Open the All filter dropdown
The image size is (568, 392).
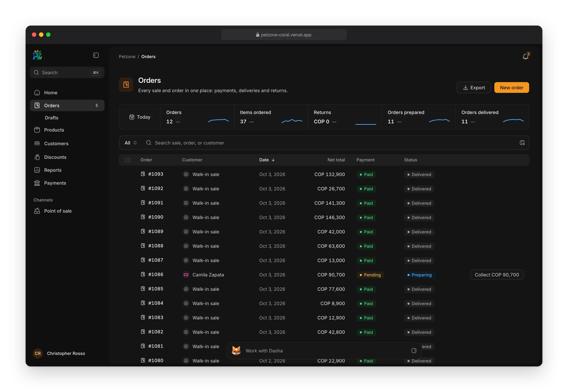(131, 143)
